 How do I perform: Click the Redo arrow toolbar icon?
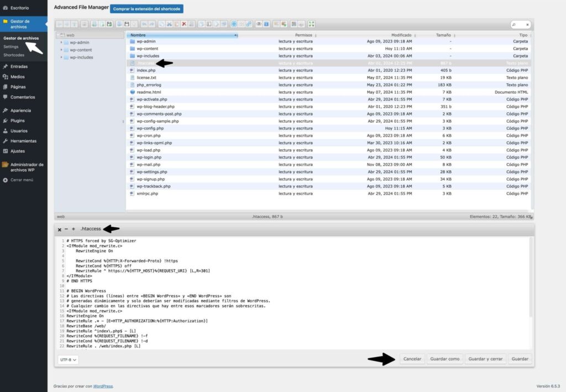pyautogui.click(x=151, y=24)
